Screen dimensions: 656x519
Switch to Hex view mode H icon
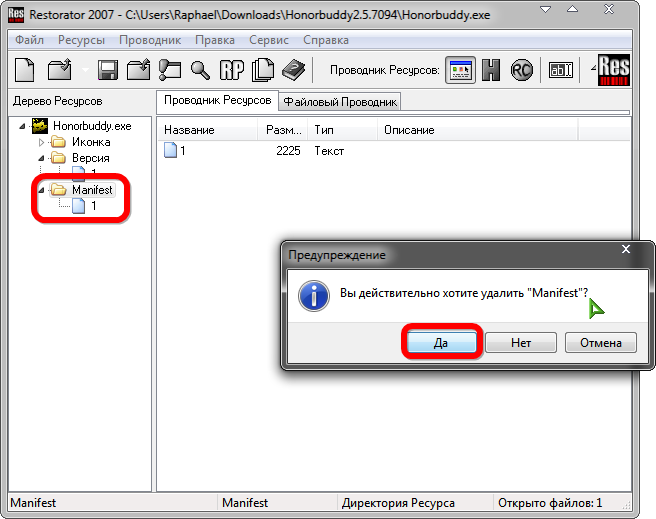[x=491, y=70]
